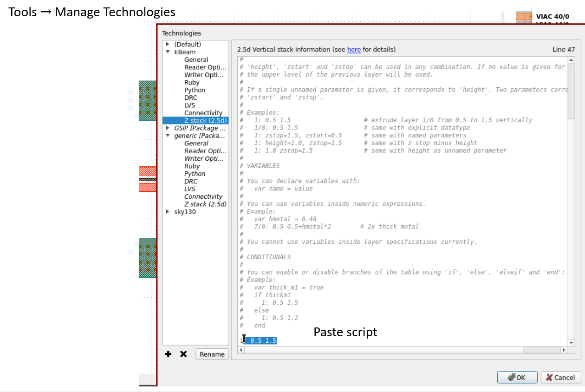Screen dimensions: 585x392
Task: Select Python under generic technology
Action: tap(195, 174)
